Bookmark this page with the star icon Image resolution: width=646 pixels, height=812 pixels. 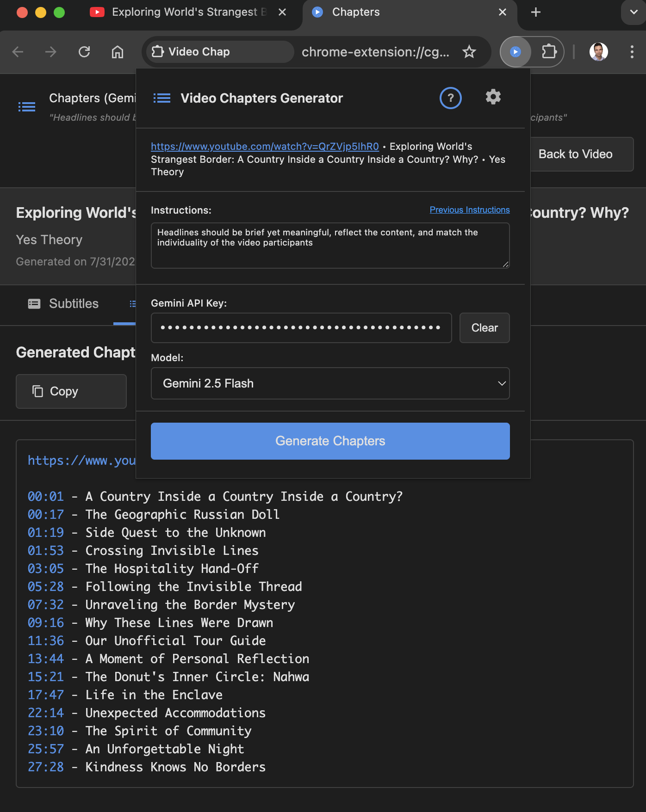tap(469, 52)
